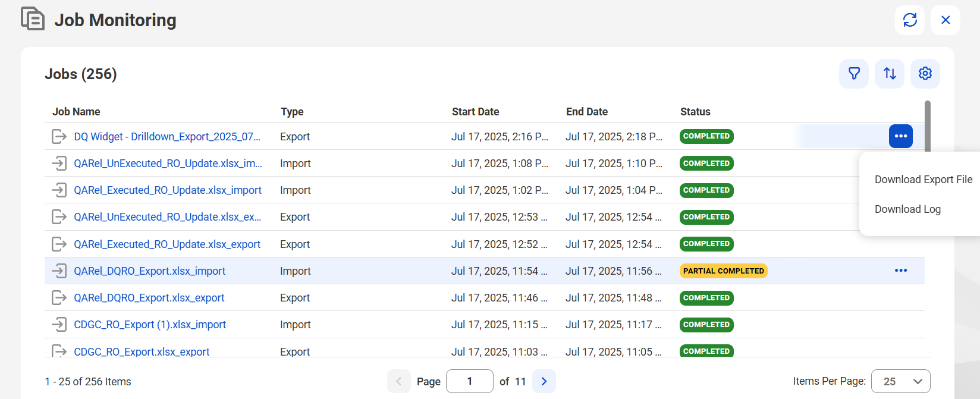Click import icon of QARel_Executed_RO_Update.xlsx_import row

(x=59, y=190)
